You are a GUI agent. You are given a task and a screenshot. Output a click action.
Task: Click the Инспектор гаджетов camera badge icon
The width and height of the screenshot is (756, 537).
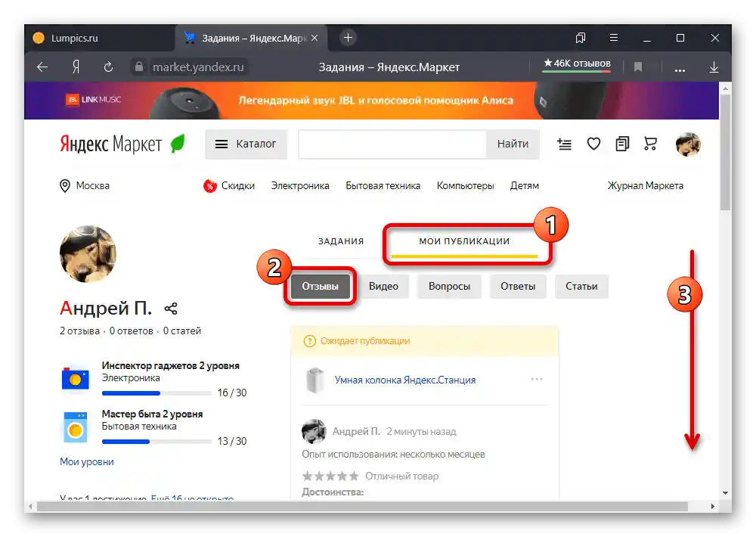[x=75, y=379]
